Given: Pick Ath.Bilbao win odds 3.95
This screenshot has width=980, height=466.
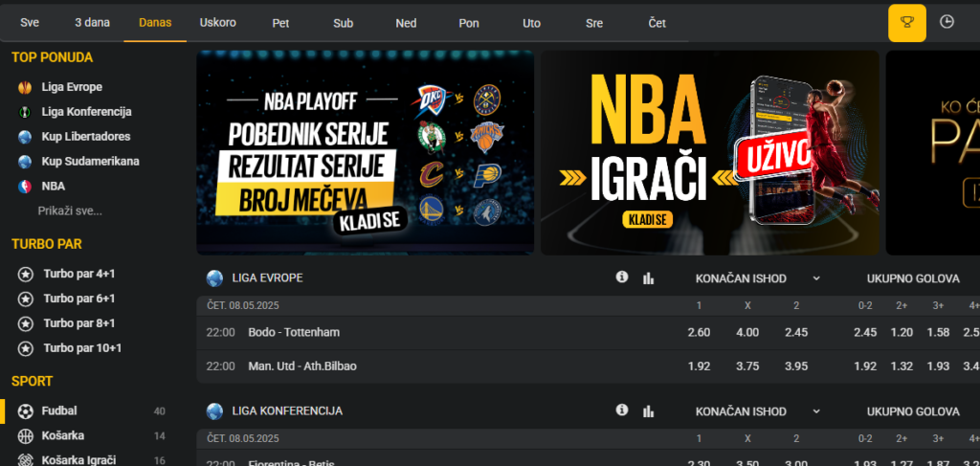Looking at the screenshot, I should (796, 366).
